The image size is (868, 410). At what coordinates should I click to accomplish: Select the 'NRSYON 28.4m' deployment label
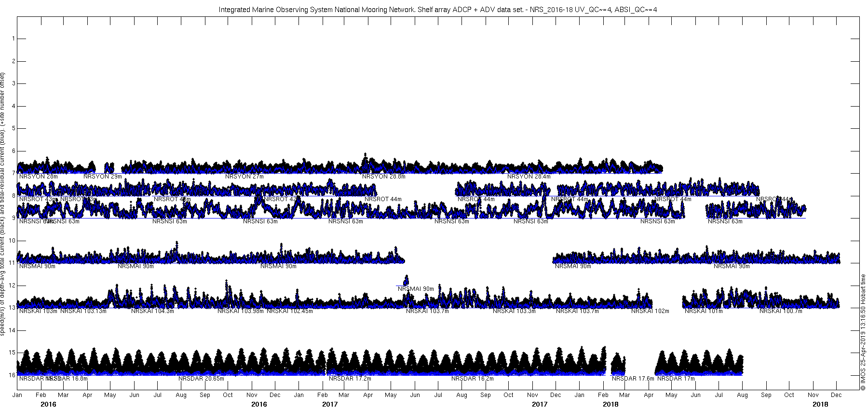point(529,177)
